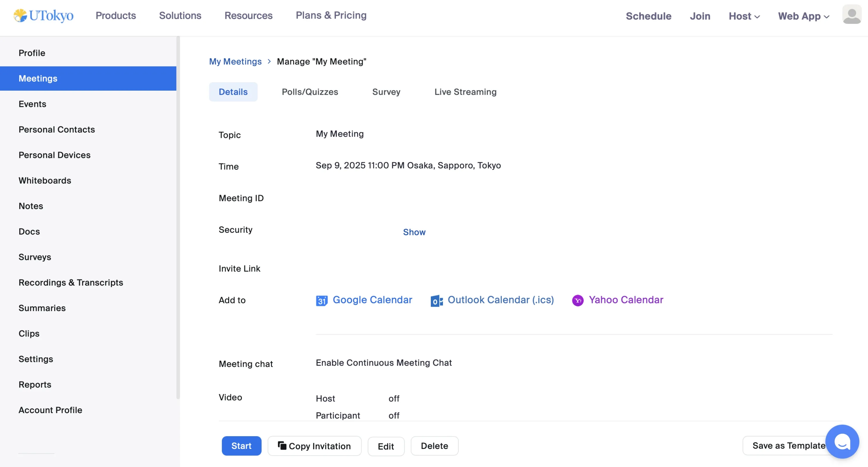868x467 pixels.
Task: Switch to the Polls/Quizzes tab
Action: tap(310, 92)
